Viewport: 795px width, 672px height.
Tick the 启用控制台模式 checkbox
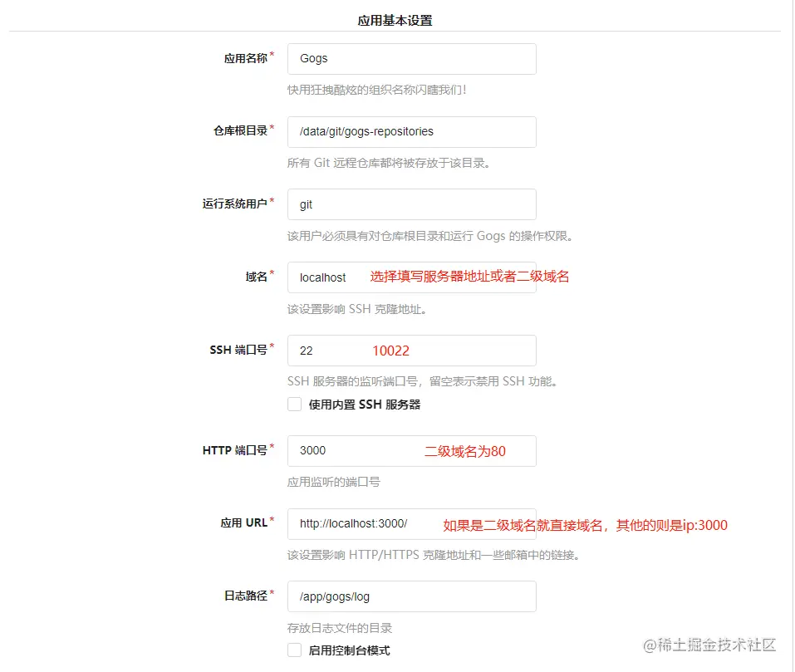coord(295,650)
